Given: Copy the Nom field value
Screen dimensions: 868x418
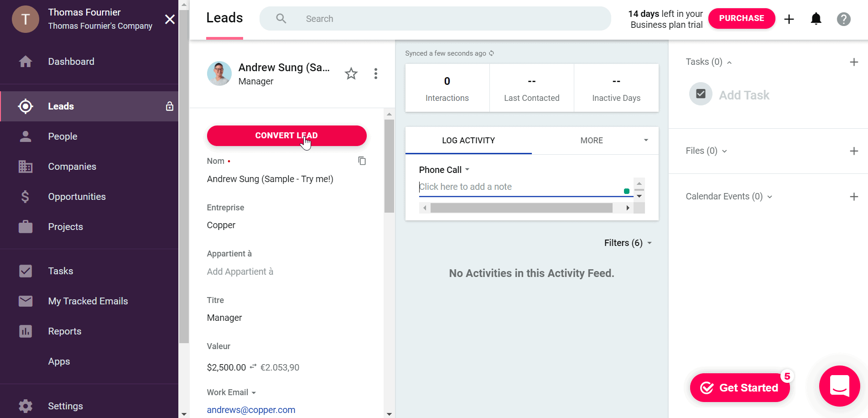Looking at the screenshot, I should tap(362, 161).
